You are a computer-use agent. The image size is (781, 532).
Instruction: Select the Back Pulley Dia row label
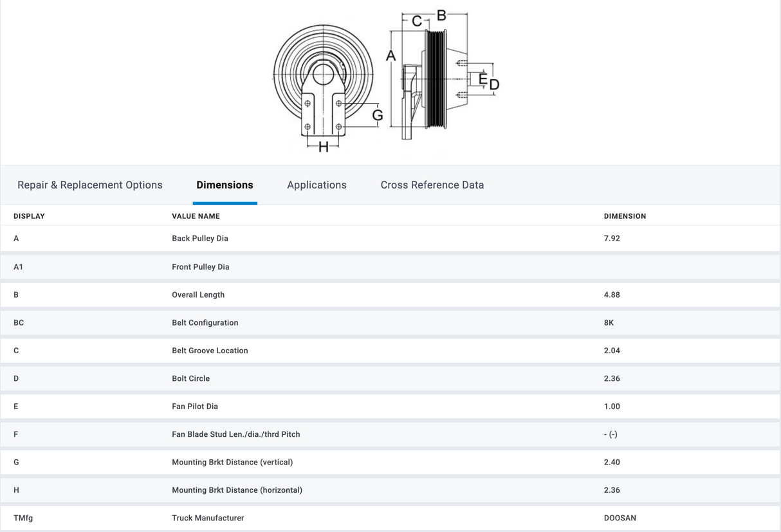[200, 238]
